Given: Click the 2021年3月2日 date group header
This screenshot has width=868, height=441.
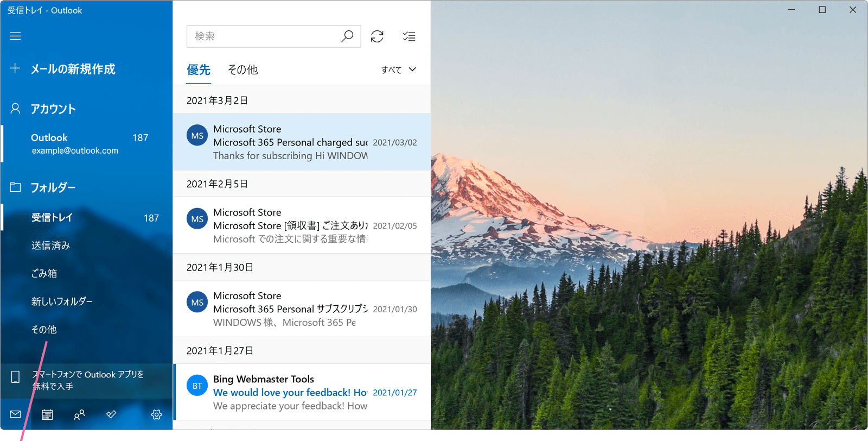Looking at the screenshot, I should [x=302, y=100].
